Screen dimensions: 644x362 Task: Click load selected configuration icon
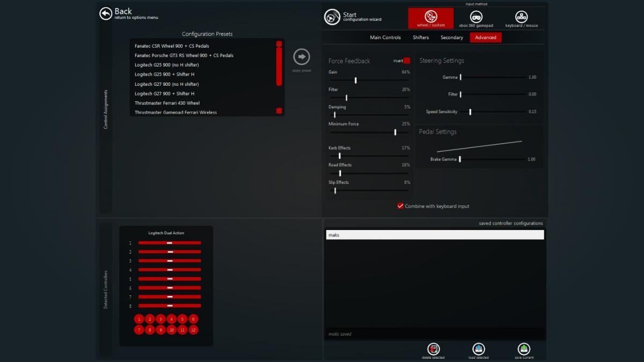coord(479,349)
